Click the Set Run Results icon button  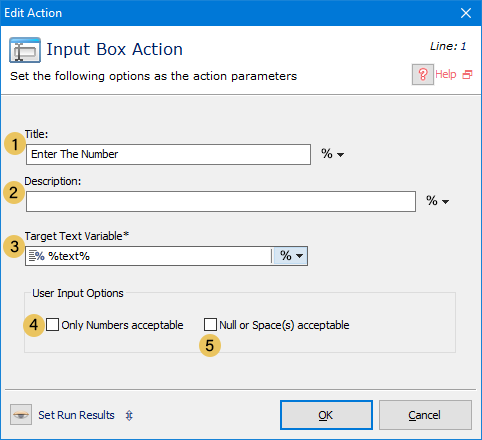21,415
